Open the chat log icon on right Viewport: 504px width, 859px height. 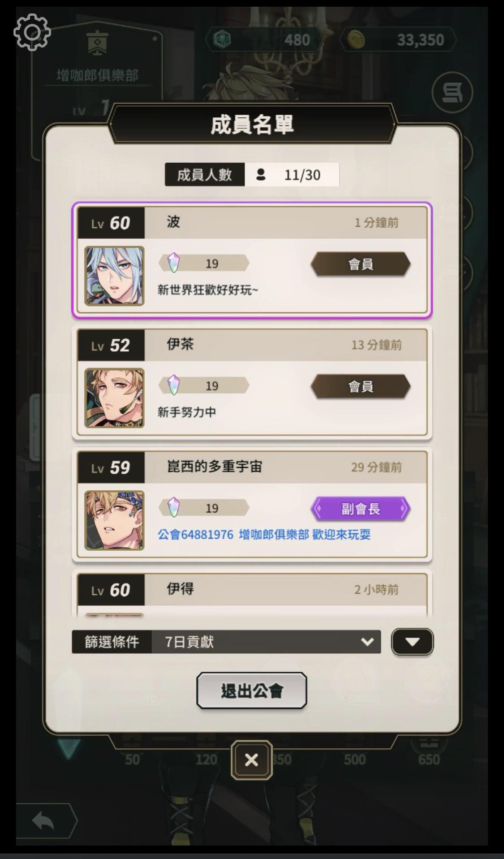click(452, 93)
